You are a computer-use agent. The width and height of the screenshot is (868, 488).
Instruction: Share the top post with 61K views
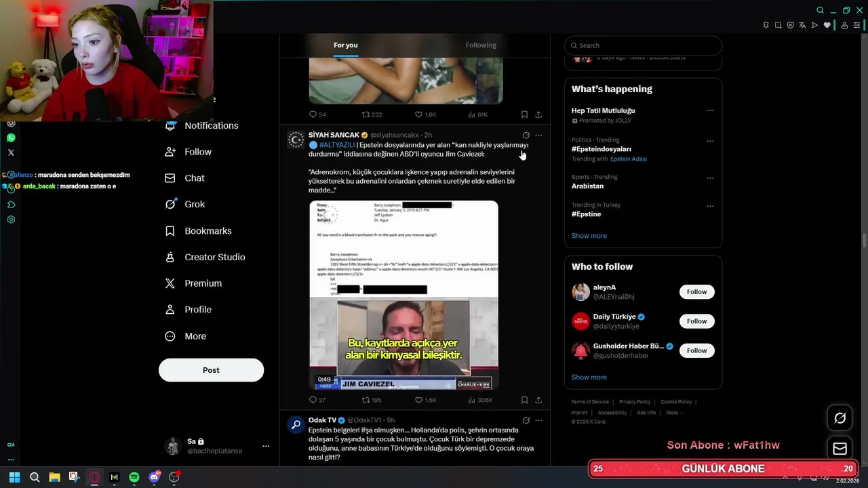(x=538, y=115)
